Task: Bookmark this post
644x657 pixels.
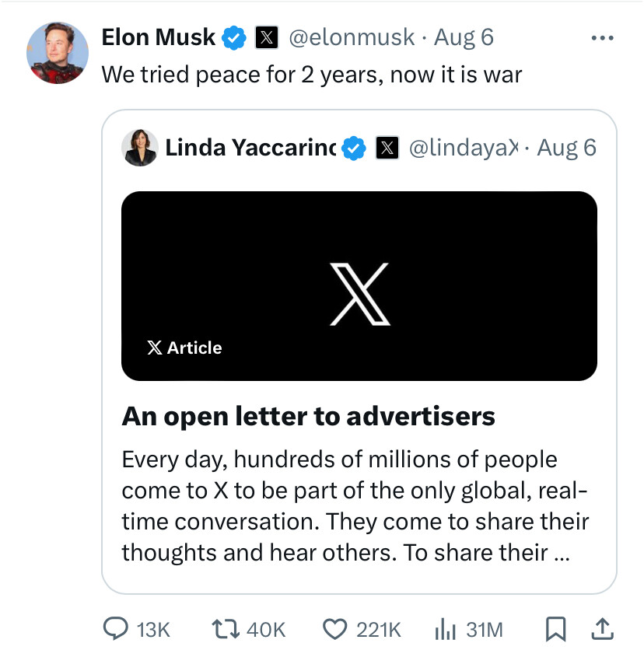Action: [x=555, y=630]
